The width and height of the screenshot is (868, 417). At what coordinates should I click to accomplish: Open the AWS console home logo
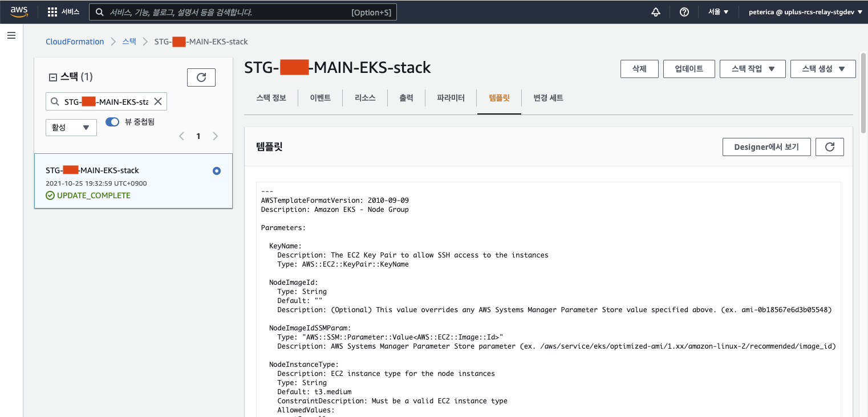[x=19, y=12]
